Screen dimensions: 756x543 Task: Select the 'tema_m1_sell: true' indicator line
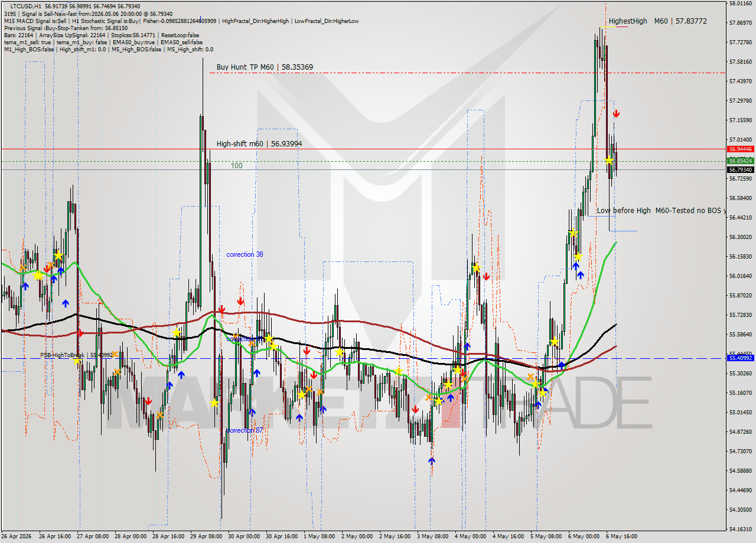tap(103, 42)
